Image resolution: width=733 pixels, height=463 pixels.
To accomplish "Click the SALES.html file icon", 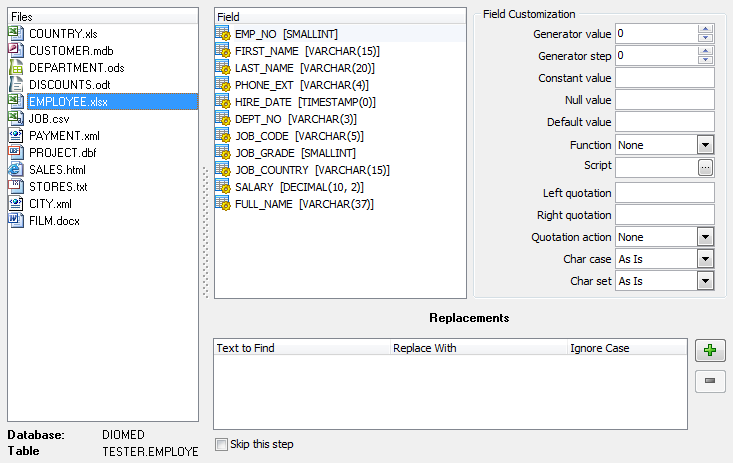I will point(16,169).
